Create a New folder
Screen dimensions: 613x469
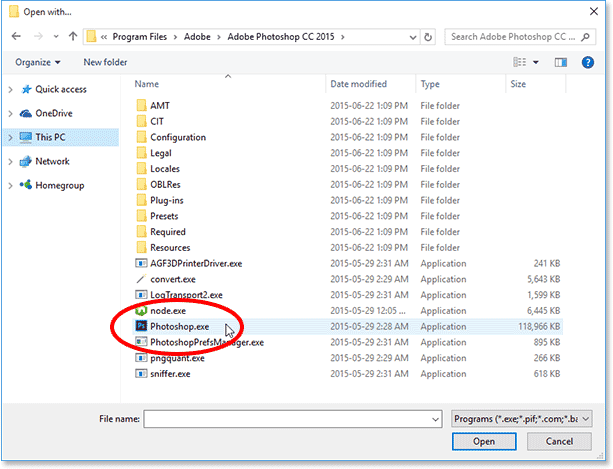tap(105, 62)
